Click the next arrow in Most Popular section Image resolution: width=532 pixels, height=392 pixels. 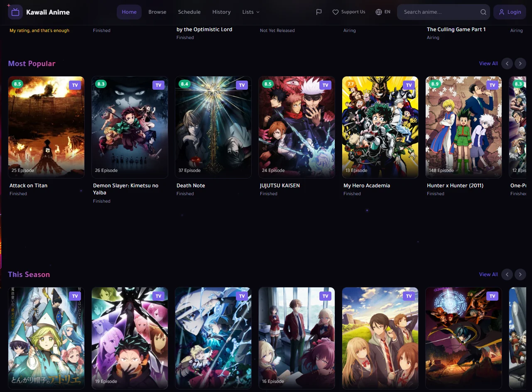(520, 63)
